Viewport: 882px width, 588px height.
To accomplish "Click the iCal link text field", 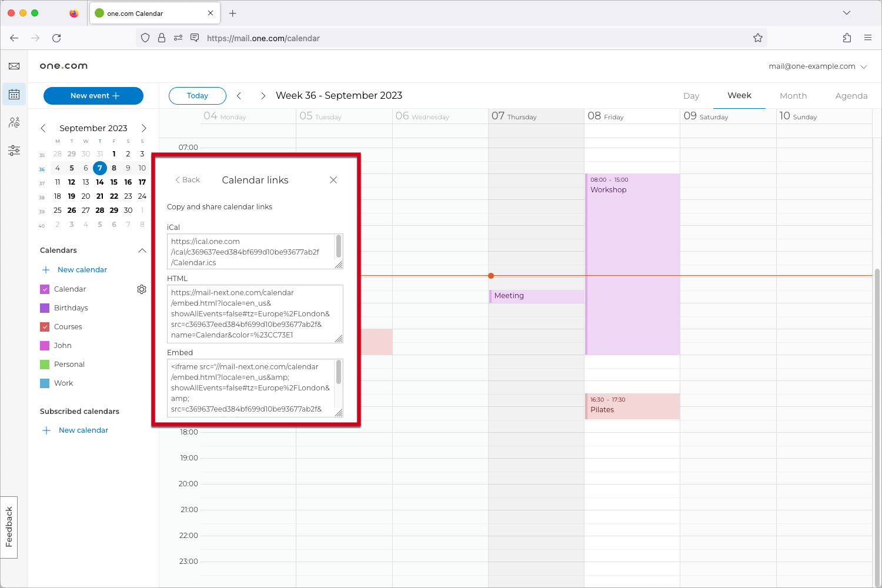I will (250, 252).
